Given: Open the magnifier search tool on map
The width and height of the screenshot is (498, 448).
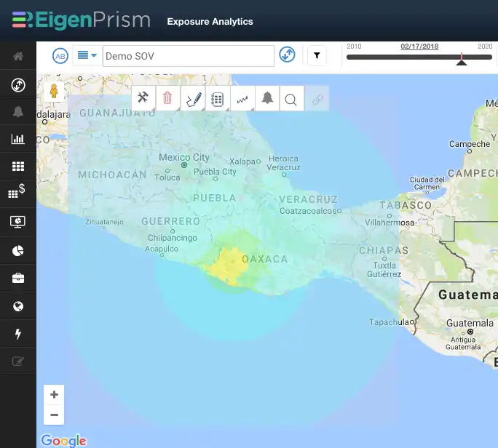Looking at the screenshot, I should pyautogui.click(x=291, y=100).
